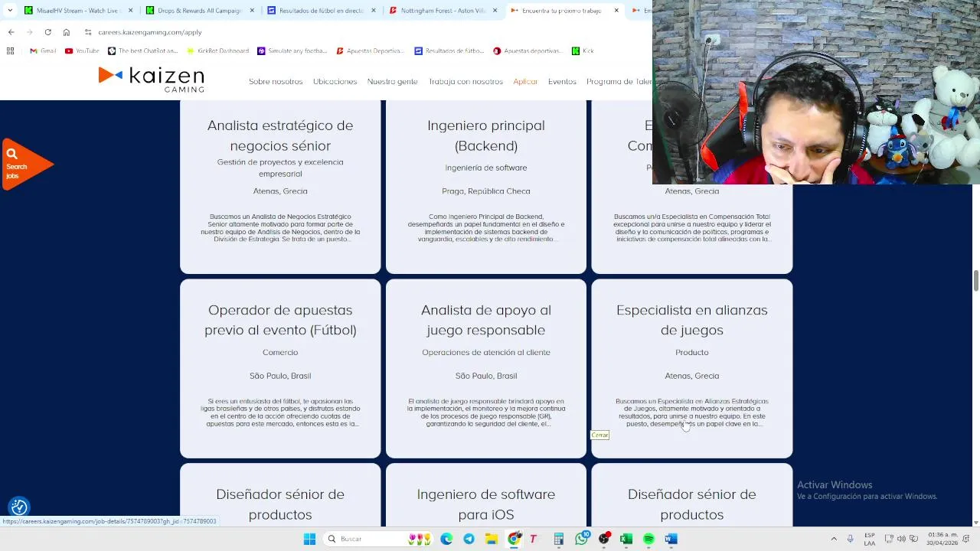The width and height of the screenshot is (980, 551).
Task: Open the site information icon in address bar
Action: tap(88, 32)
